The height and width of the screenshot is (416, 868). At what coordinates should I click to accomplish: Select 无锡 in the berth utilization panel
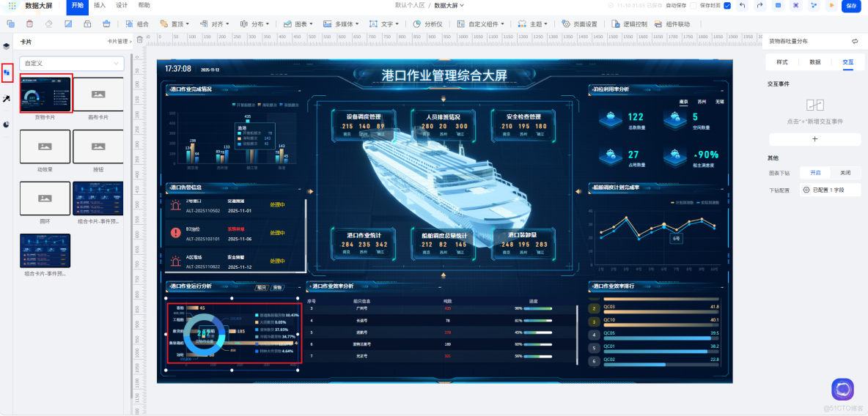pyautogui.click(x=719, y=102)
